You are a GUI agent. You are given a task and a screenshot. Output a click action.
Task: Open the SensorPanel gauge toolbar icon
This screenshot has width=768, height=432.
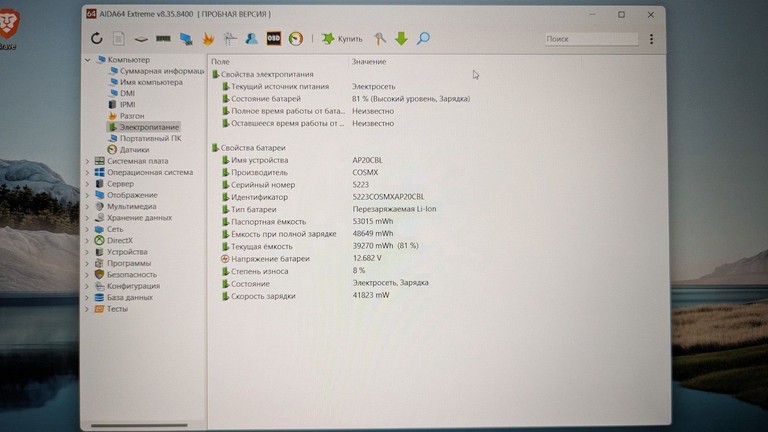point(296,39)
